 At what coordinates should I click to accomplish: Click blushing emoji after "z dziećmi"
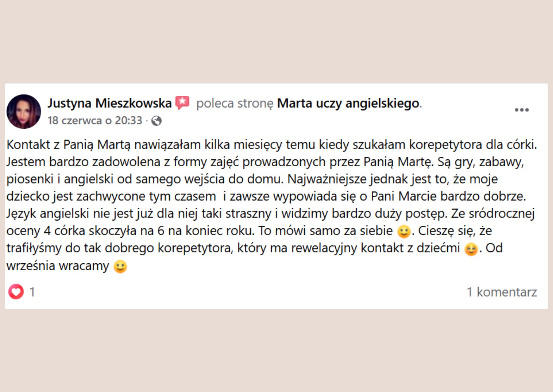(471, 249)
